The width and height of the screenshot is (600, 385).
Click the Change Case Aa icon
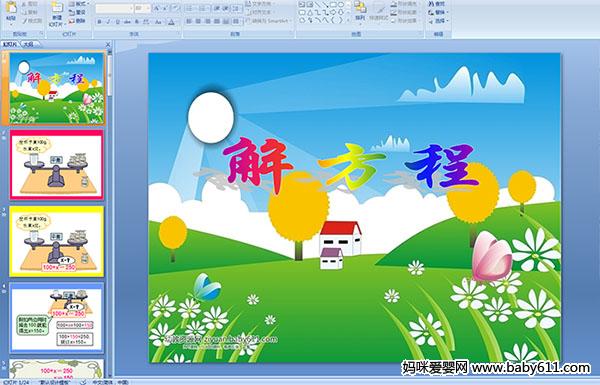click(158, 22)
